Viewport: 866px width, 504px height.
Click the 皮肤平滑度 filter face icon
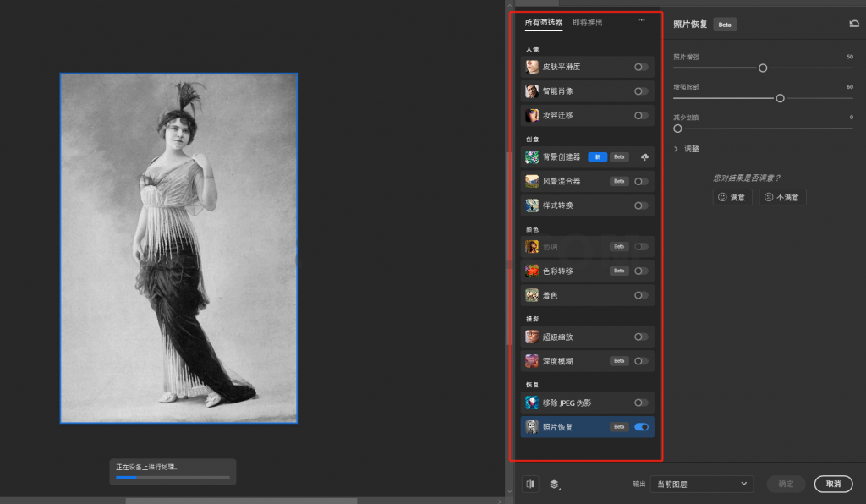click(532, 67)
